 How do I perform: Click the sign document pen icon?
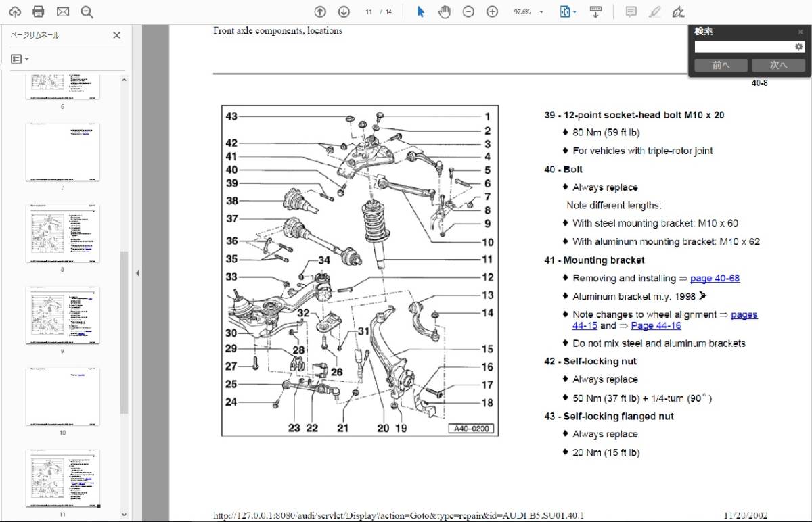[678, 11]
